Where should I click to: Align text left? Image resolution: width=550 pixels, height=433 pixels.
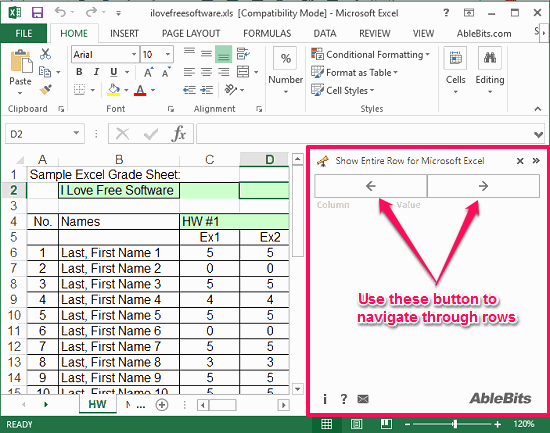coord(189,72)
